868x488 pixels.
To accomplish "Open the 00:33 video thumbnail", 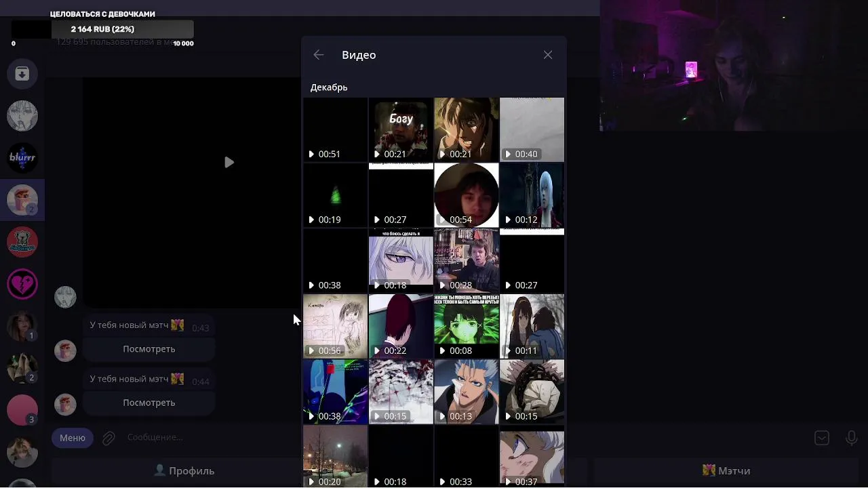I will (467, 457).
